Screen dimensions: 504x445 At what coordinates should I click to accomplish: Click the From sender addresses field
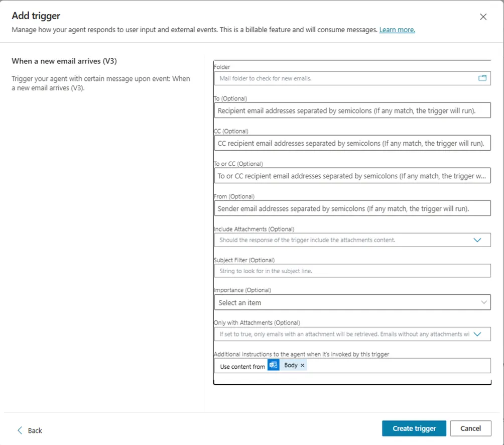pos(352,208)
